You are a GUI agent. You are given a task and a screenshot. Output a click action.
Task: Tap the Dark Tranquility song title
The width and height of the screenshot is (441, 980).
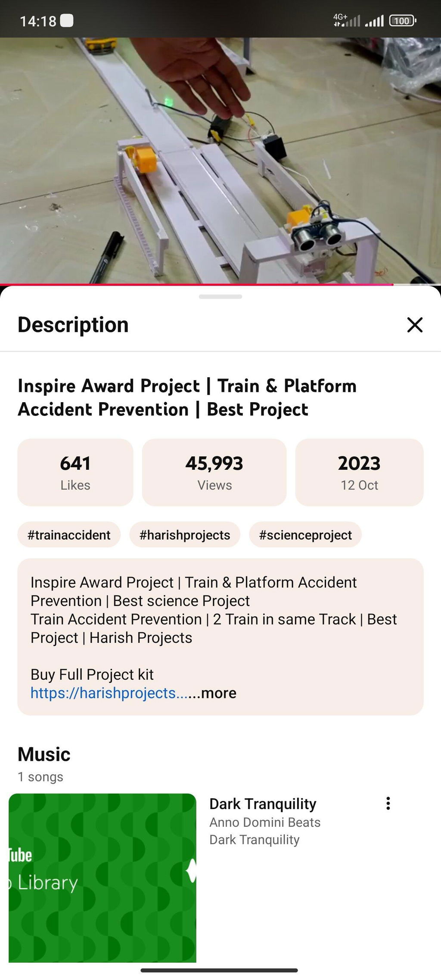tap(263, 804)
